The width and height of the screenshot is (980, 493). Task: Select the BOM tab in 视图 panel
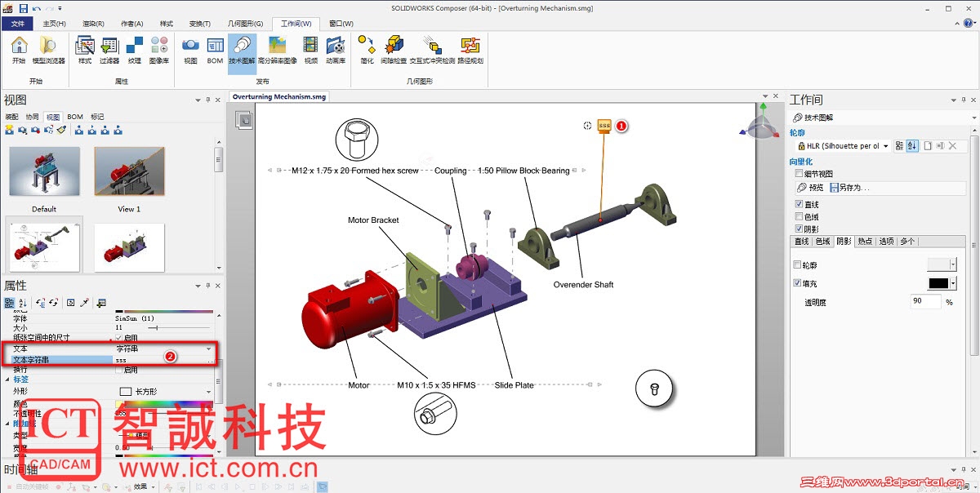pos(75,117)
